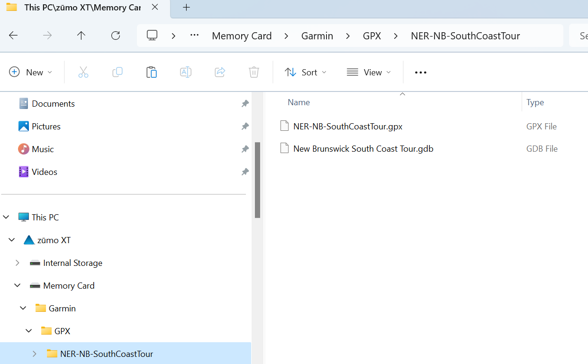The image size is (588, 364).
Task: Select GPX folder in navigation tree
Action: pos(62,331)
